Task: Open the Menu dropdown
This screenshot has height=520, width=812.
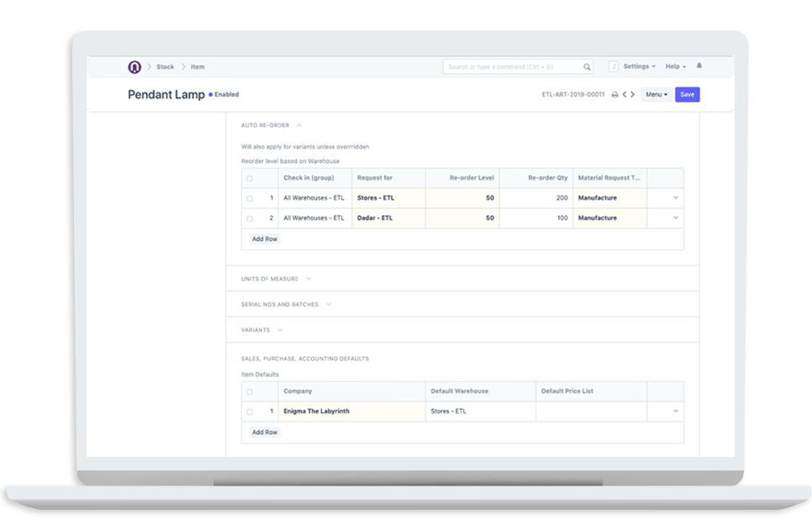Action: pyautogui.click(x=656, y=95)
